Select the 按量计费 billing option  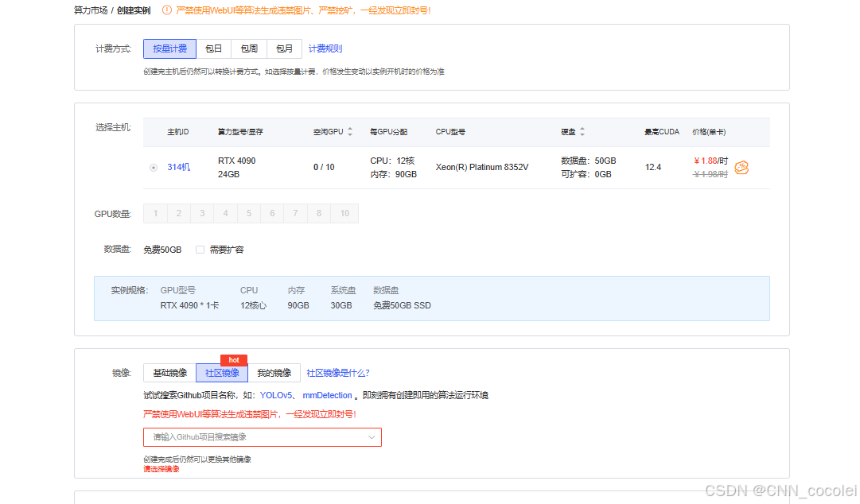click(169, 48)
